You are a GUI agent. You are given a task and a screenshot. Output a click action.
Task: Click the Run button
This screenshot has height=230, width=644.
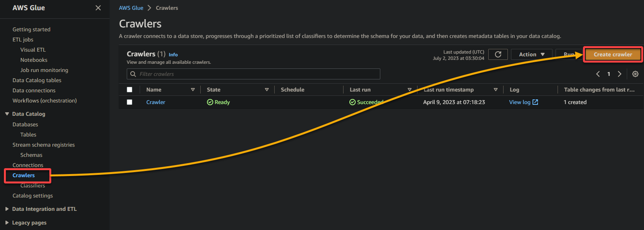(568, 54)
